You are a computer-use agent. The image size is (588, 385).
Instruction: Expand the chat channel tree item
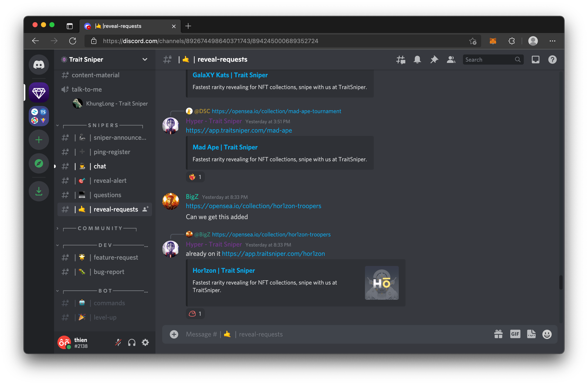coord(56,166)
